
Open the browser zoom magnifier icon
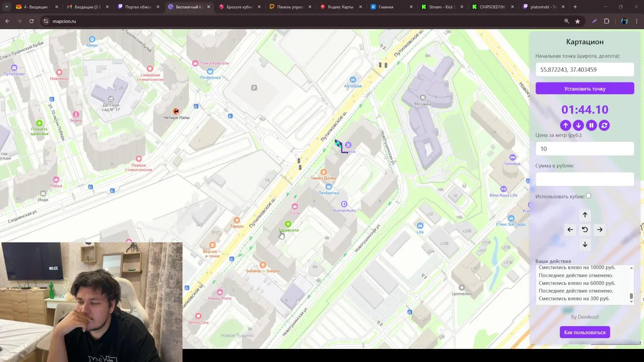coord(567,21)
